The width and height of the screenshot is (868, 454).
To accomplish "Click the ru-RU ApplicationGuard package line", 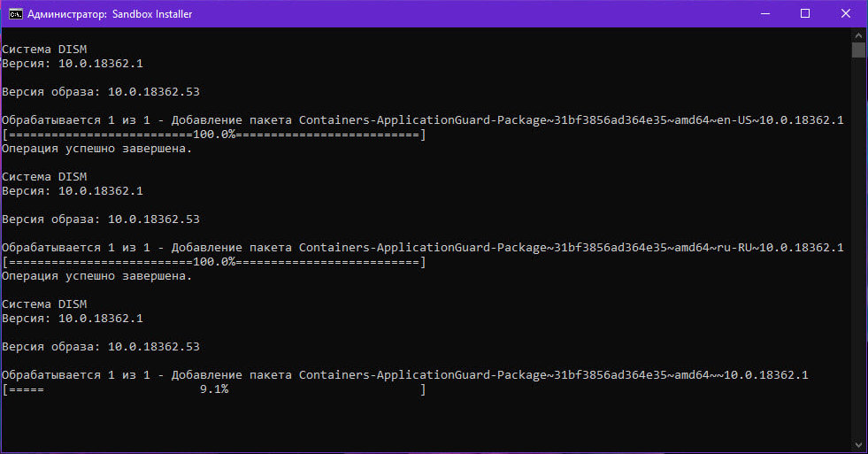I will 423,248.
